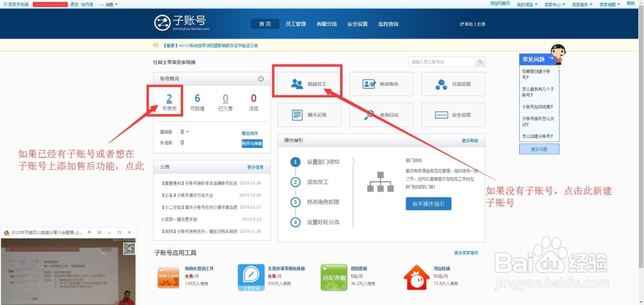Open FAQ 子账号如何续费?
The image size is (644, 305).
[539, 107]
